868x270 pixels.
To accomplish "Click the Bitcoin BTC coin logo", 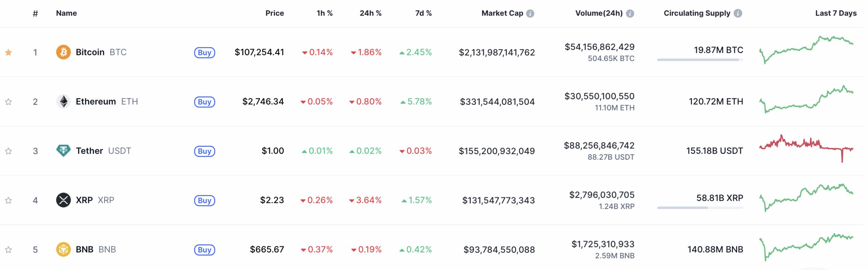I will pyautogui.click(x=64, y=52).
